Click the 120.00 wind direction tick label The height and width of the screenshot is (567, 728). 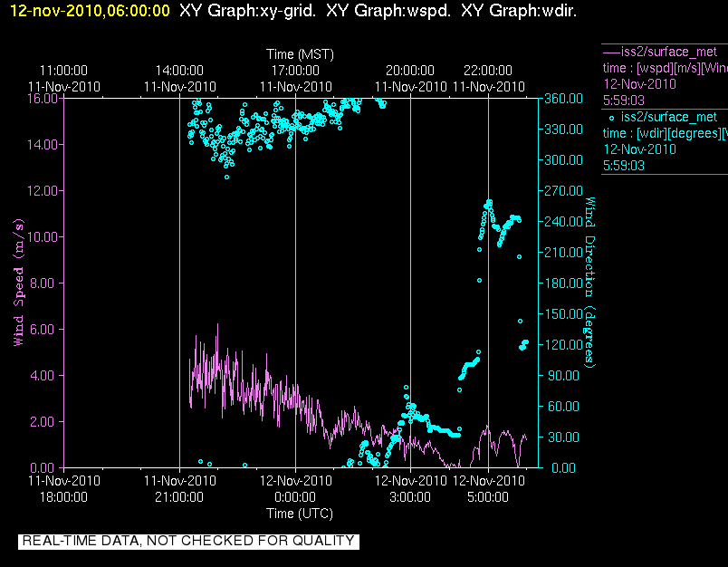(563, 344)
